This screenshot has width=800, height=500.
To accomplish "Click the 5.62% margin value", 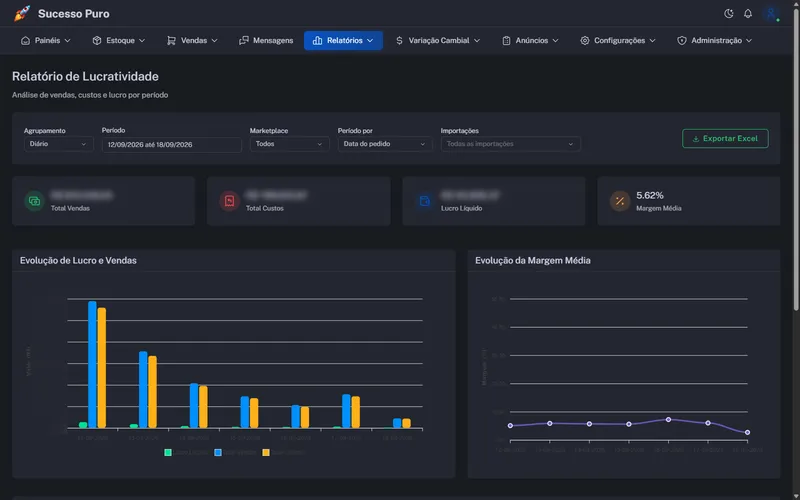I will tap(649, 195).
